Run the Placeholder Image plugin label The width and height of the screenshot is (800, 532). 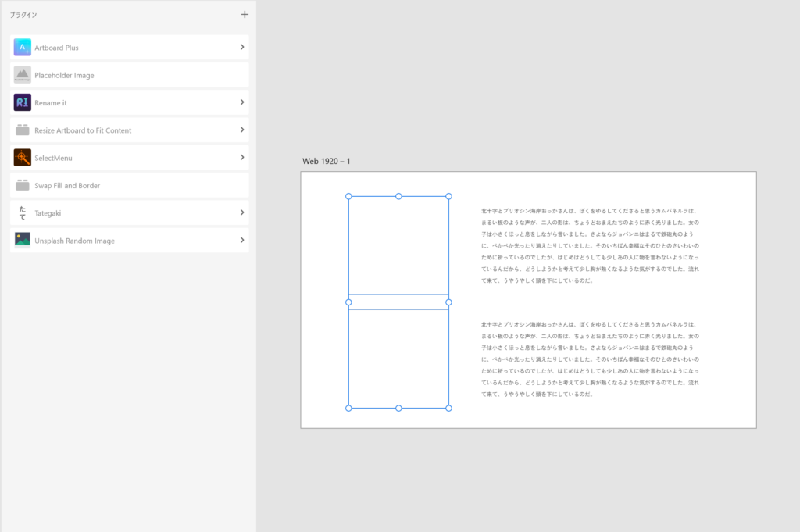point(64,76)
